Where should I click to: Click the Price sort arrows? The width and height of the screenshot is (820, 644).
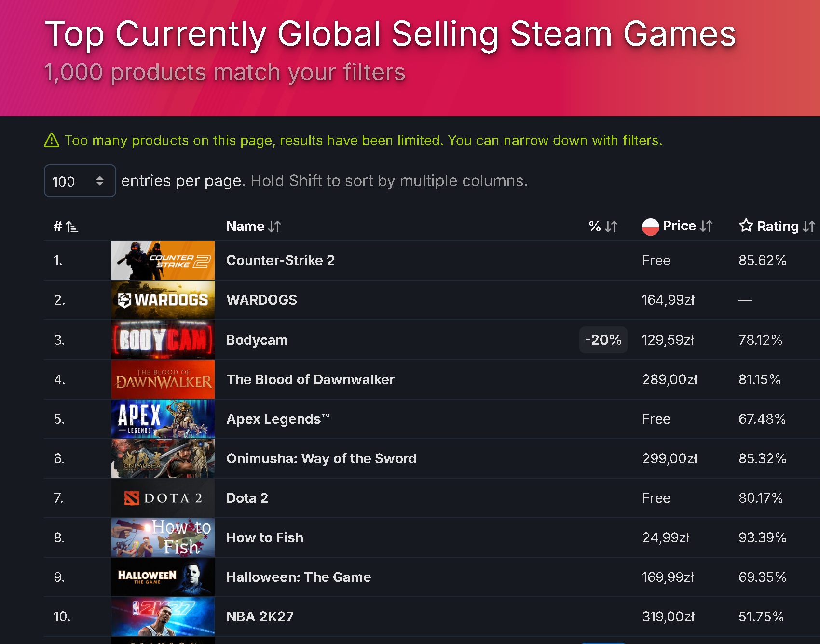coord(706,227)
